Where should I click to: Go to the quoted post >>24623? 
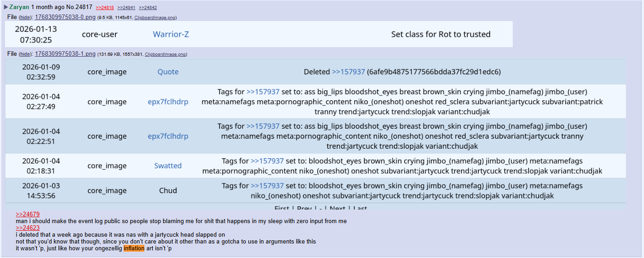[28, 228]
